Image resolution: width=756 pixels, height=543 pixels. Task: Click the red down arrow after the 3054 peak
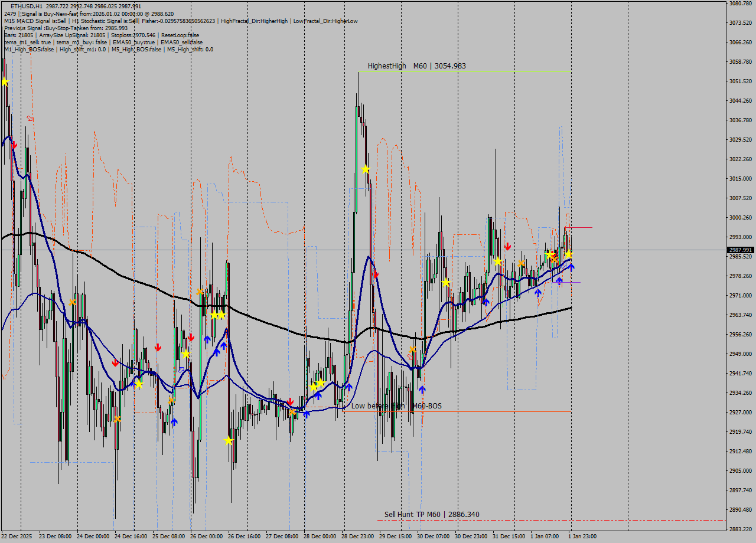[376, 274]
